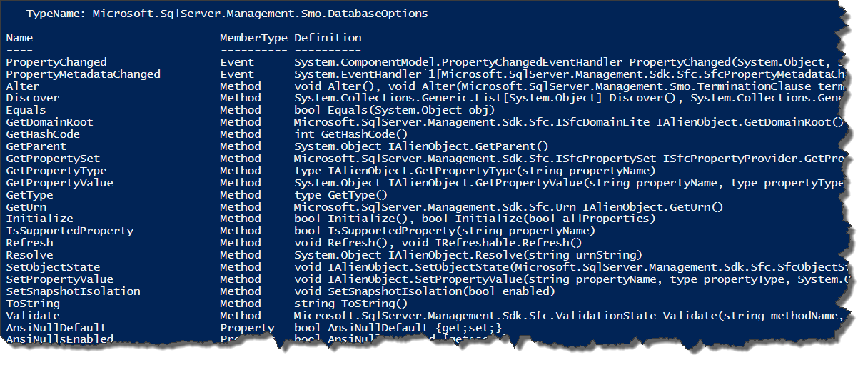Click the TypeName line at the top

(x=228, y=14)
